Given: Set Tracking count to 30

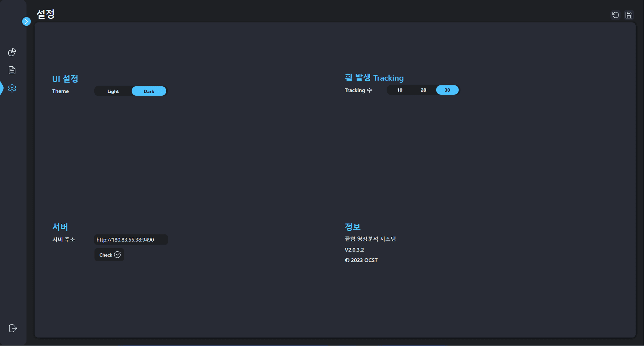Looking at the screenshot, I should (x=447, y=90).
